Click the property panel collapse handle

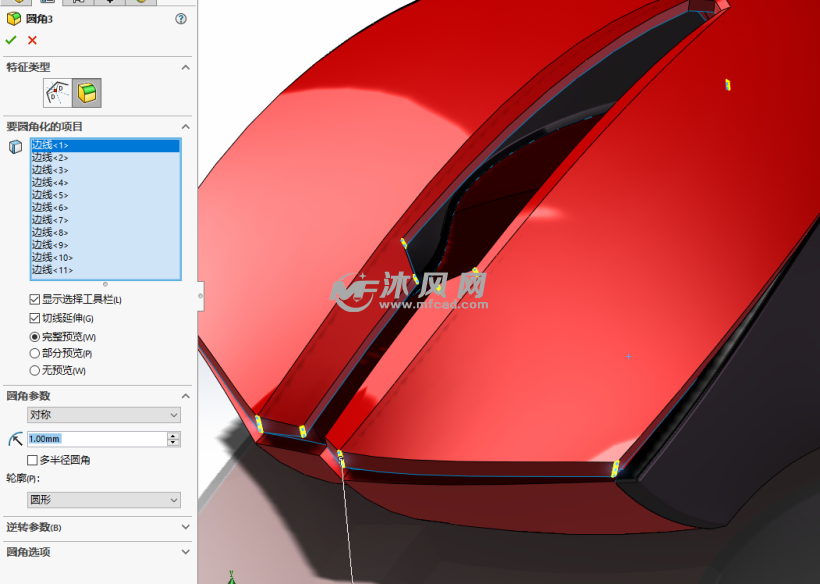(x=200, y=296)
